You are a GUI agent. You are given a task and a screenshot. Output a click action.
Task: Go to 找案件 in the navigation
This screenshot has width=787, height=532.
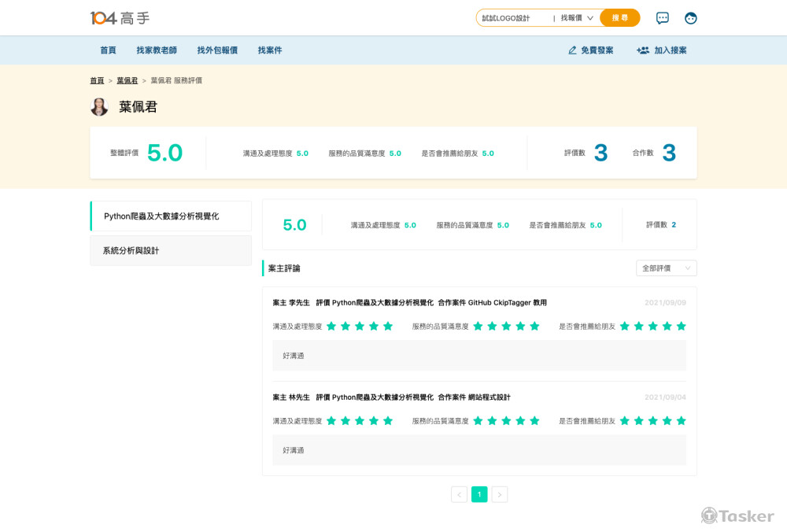pyautogui.click(x=270, y=50)
